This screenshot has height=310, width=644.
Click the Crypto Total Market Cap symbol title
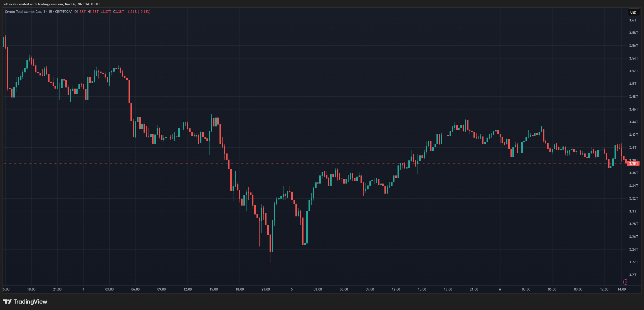(x=23, y=12)
